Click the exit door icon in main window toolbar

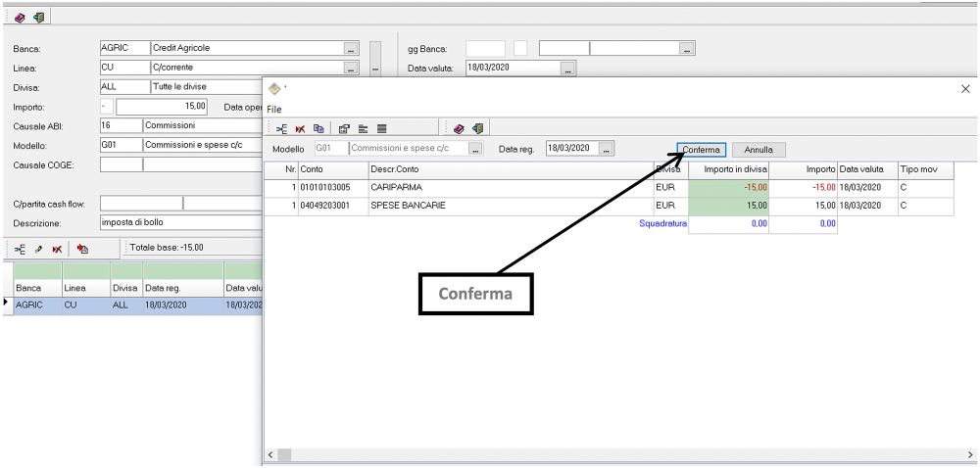tap(38, 18)
